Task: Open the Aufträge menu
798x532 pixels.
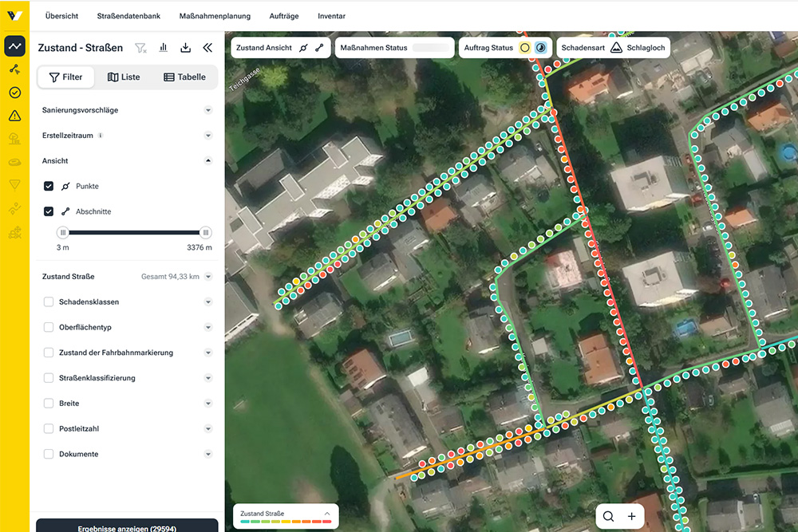Action: (x=284, y=16)
